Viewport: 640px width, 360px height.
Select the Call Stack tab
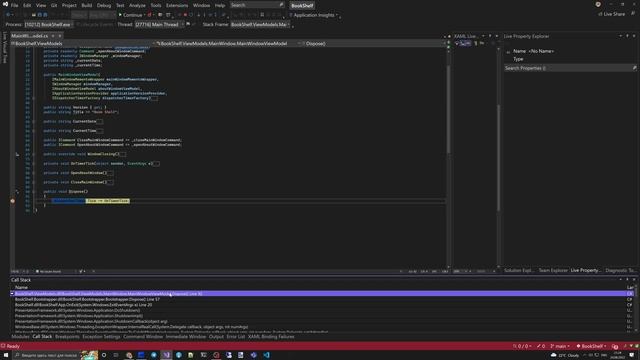[42, 337]
